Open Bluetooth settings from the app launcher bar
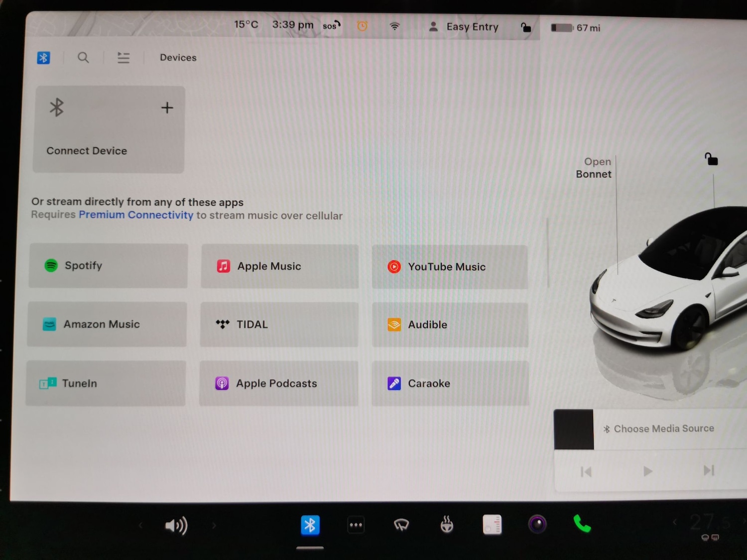This screenshot has height=560, width=747. click(x=310, y=525)
